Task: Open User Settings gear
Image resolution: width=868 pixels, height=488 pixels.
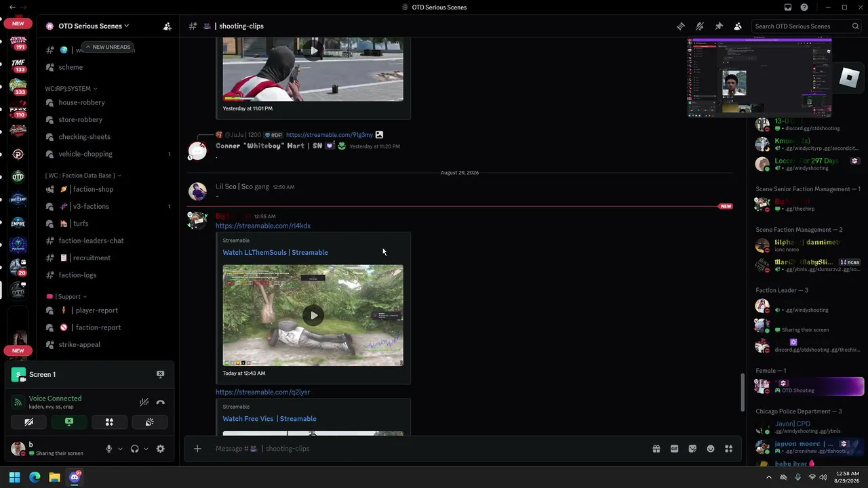Action: coord(161,449)
